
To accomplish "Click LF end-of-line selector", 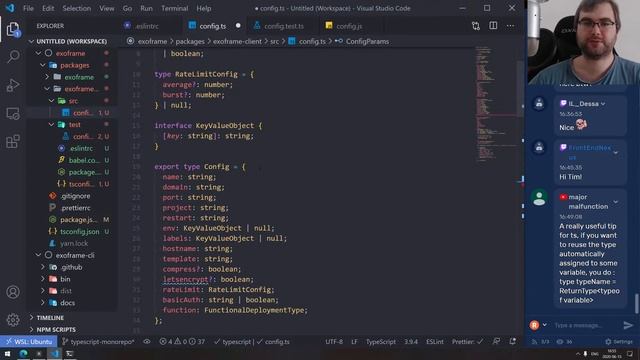I will 354,342.
